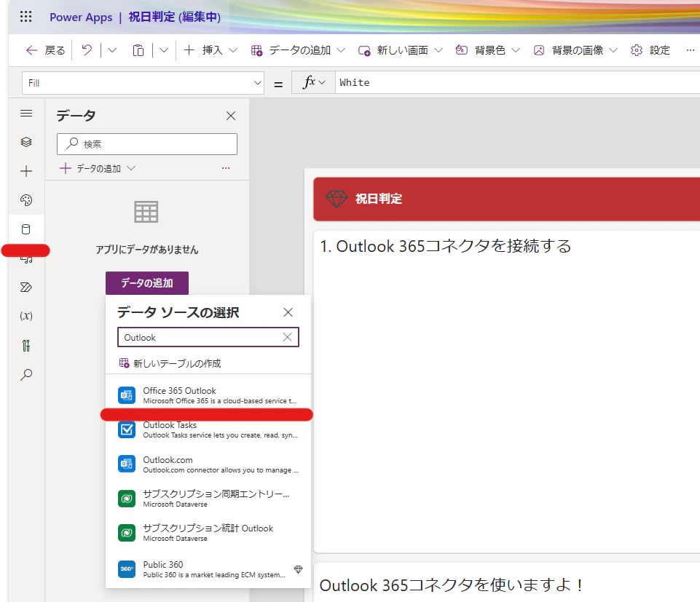Expand the fx formula chevron
This screenshot has width=700, height=602.
point(323,82)
